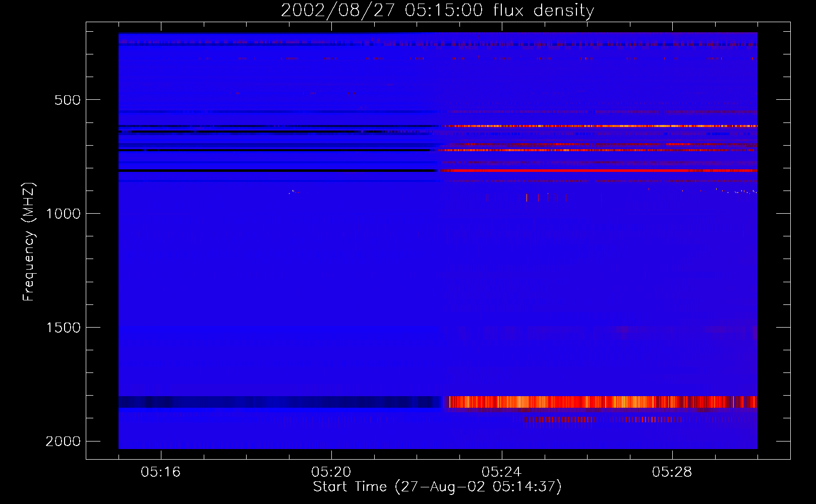816x504 pixels.
Task: Click the plot title '2002/08/27 05:15:00 flux density'
Action: tap(437, 10)
